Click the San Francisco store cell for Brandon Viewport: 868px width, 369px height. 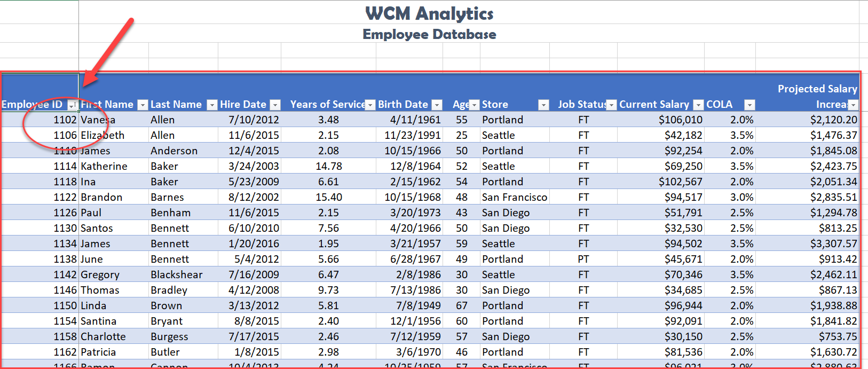point(514,198)
